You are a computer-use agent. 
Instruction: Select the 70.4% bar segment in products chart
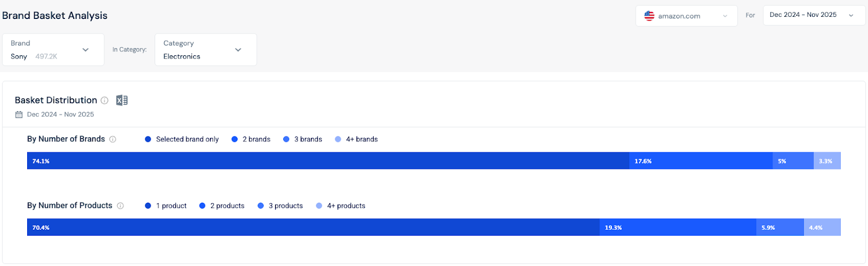click(x=314, y=228)
